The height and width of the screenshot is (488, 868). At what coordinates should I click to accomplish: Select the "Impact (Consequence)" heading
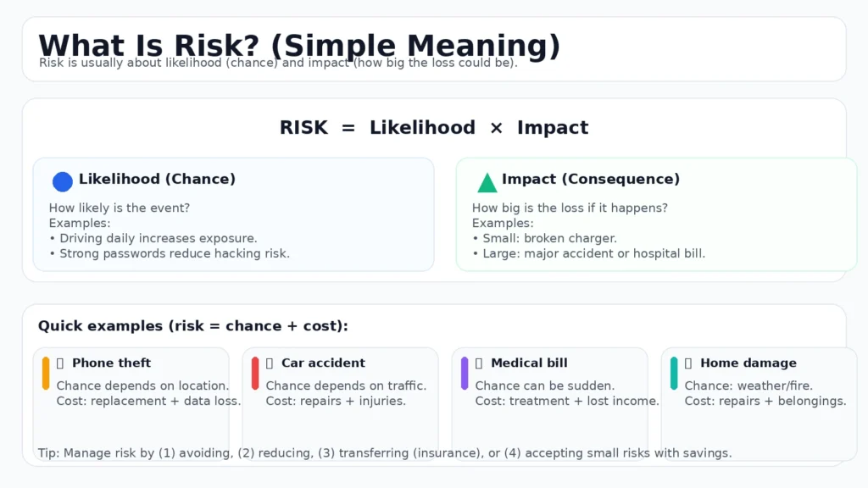(x=590, y=180)
